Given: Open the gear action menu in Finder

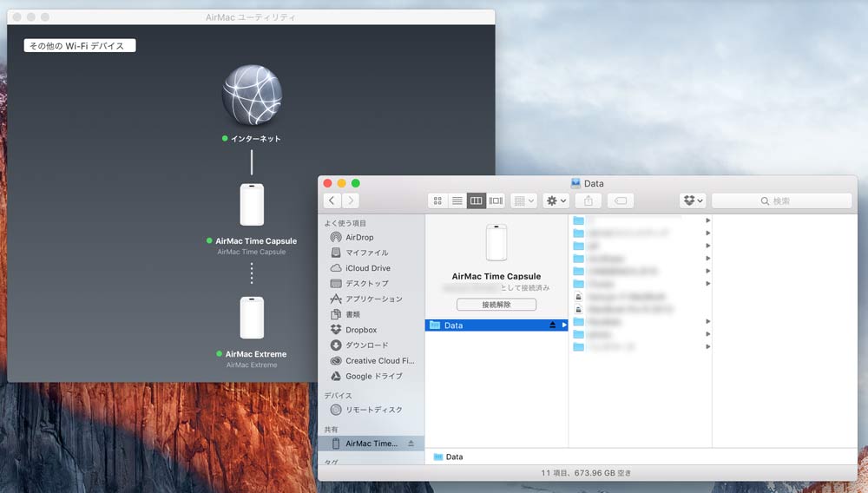Looking at the screenshot, I should [556, 200].
